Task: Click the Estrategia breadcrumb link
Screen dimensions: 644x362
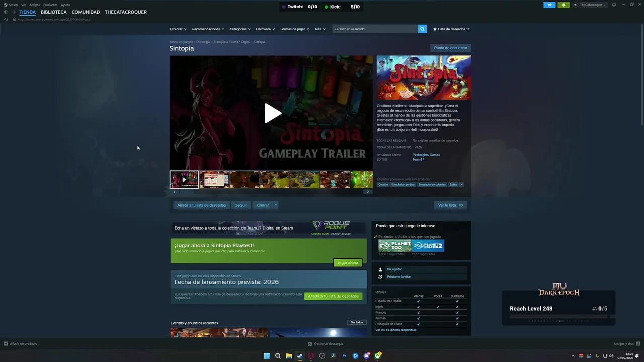Action: [203, 42]
